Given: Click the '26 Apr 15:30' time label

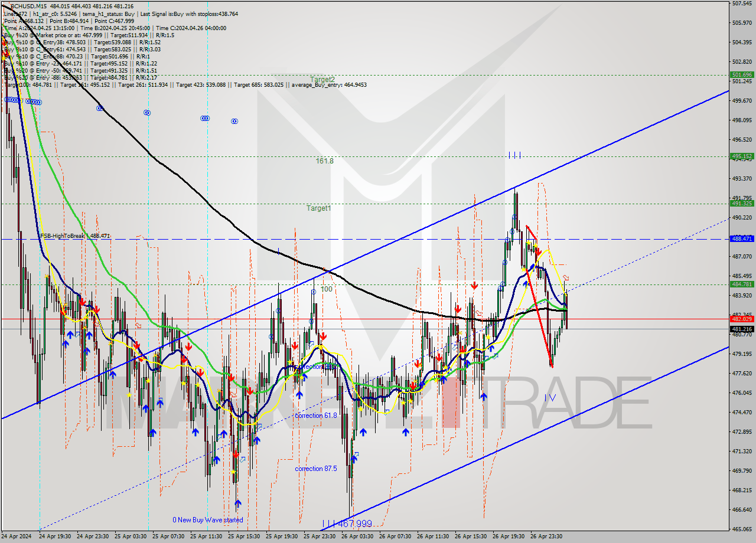Looking at the screenshot, I should pos(471,537).
